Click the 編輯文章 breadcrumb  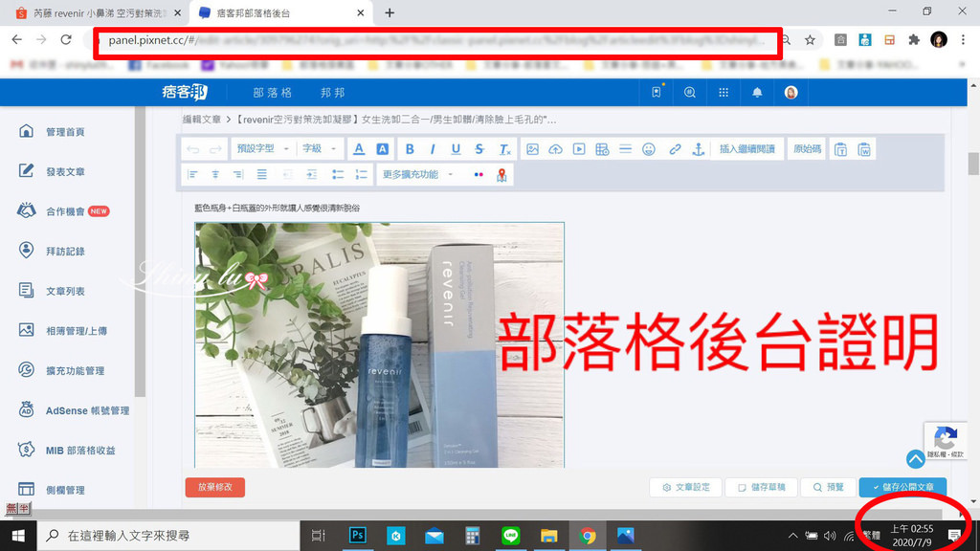tap(201, 120)
